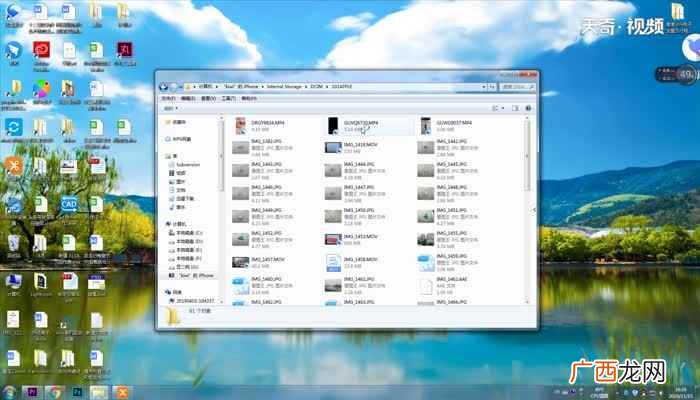Screen dimensions: 700x400
Task: Open the 帮助(H) menu
Action: 249,98
